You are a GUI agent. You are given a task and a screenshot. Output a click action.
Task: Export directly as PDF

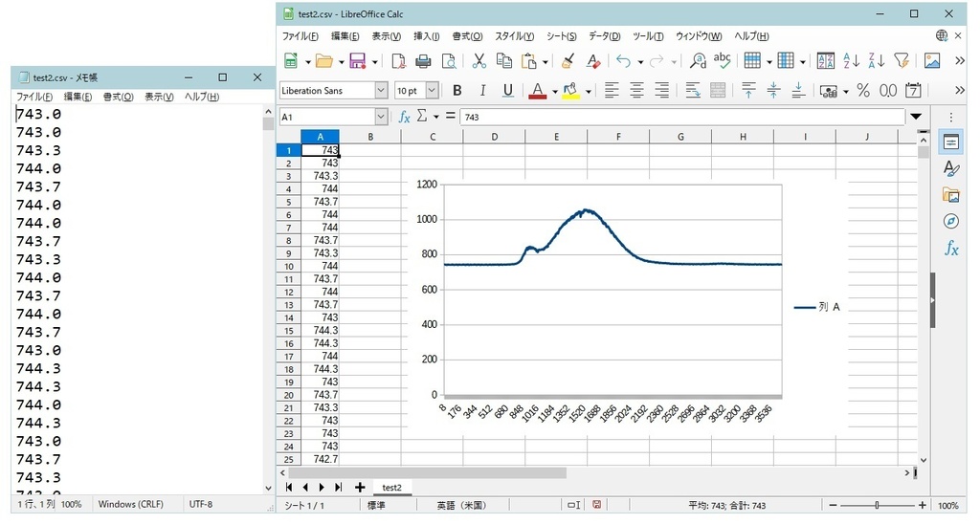398,60
